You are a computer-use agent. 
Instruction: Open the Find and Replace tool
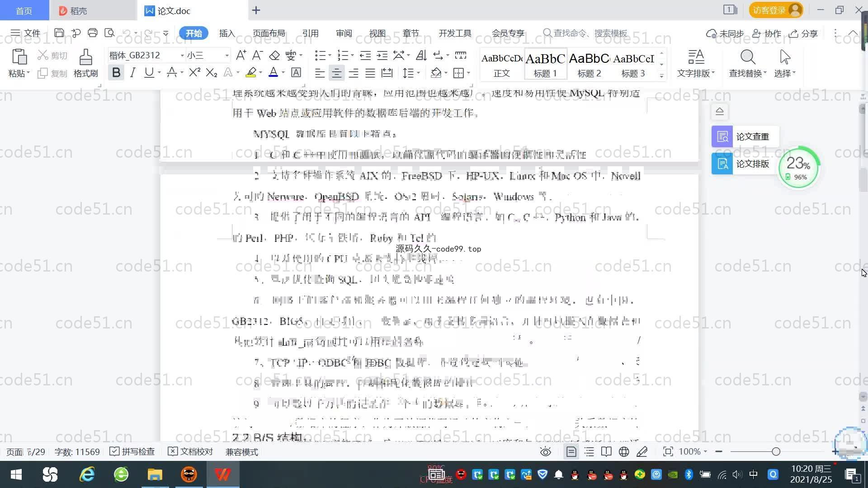click(748, 63)
